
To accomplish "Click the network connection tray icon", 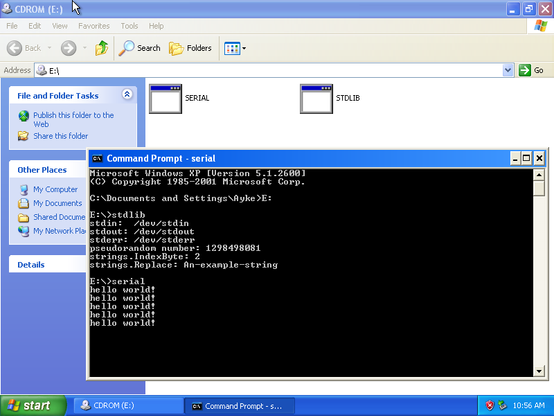I will pyautogui.click(x=502, y=405).
